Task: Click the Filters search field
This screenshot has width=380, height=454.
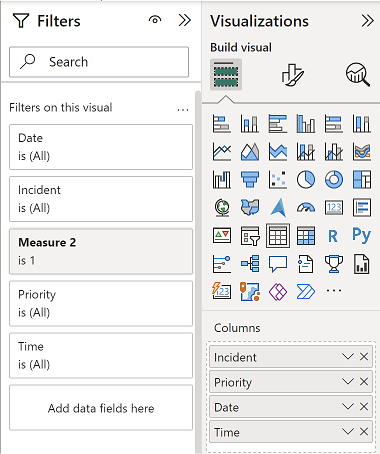Action: (99, 62)
